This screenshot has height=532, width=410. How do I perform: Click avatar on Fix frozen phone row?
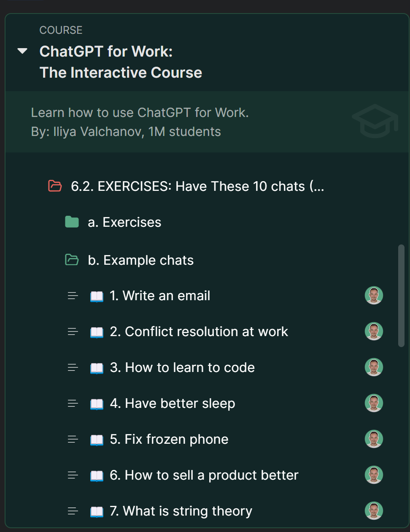(x=374, y=439)
